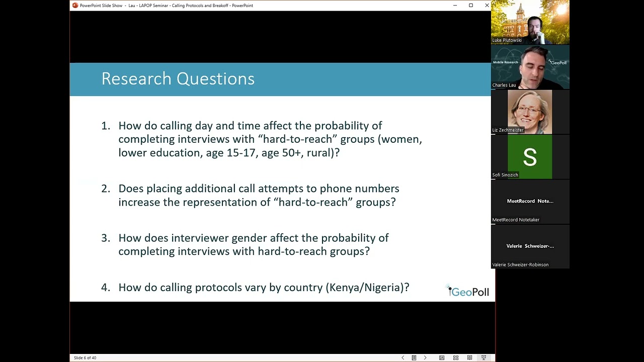This screenshot has width=644, height=362.
Task: Switch to Reading View icon
Action: point(469,357)
